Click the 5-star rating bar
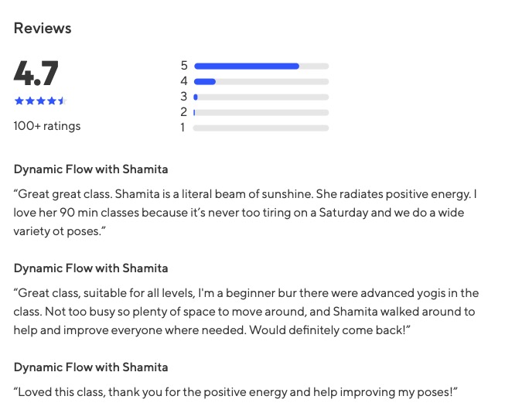505x420 pixels. 261,66
